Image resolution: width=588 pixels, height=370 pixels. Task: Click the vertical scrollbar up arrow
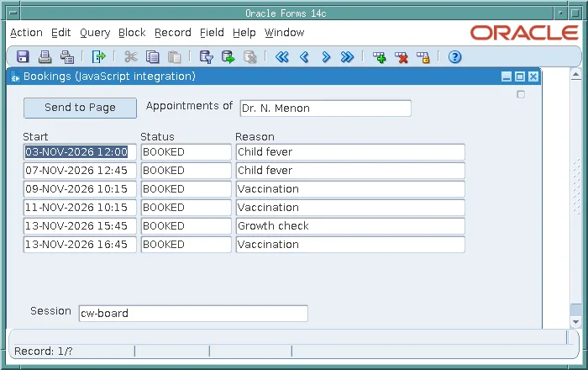click(x=576, y=75)
